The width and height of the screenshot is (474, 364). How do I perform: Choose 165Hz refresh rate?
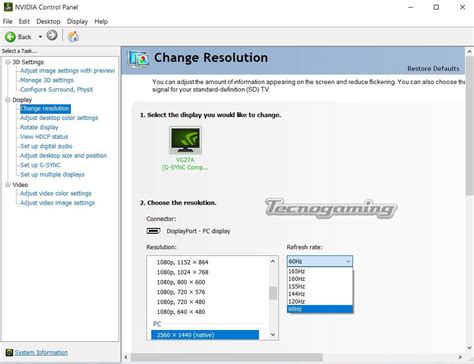pos(320,271)
